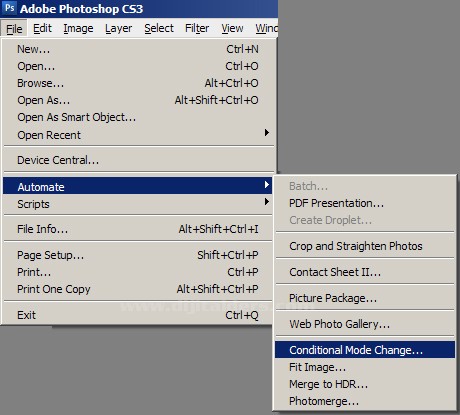Run Crop and Straighten Photos

365,246
